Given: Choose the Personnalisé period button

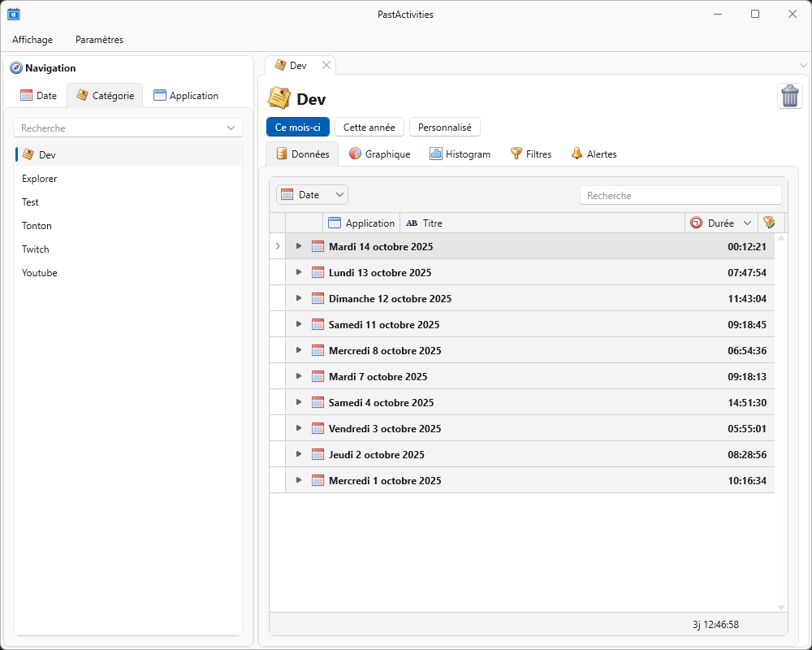Looking at the screenshot, I should 444,127.
